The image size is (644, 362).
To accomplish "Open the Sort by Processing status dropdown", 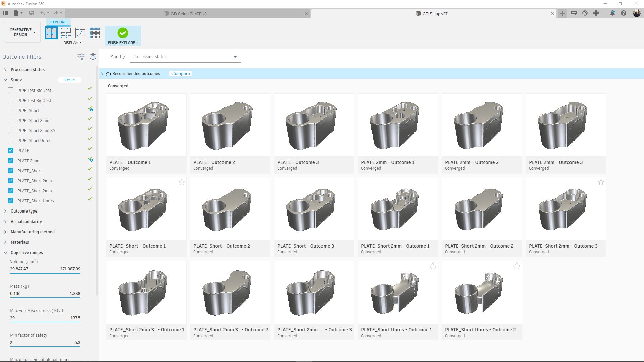I will 185,57.
